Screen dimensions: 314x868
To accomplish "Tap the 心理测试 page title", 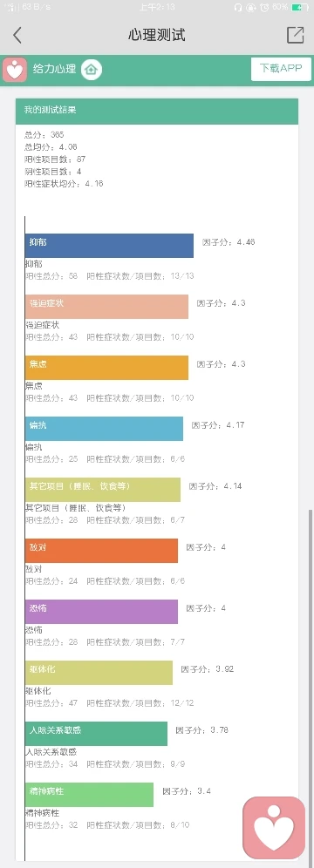I will click(x=157, y=36).
